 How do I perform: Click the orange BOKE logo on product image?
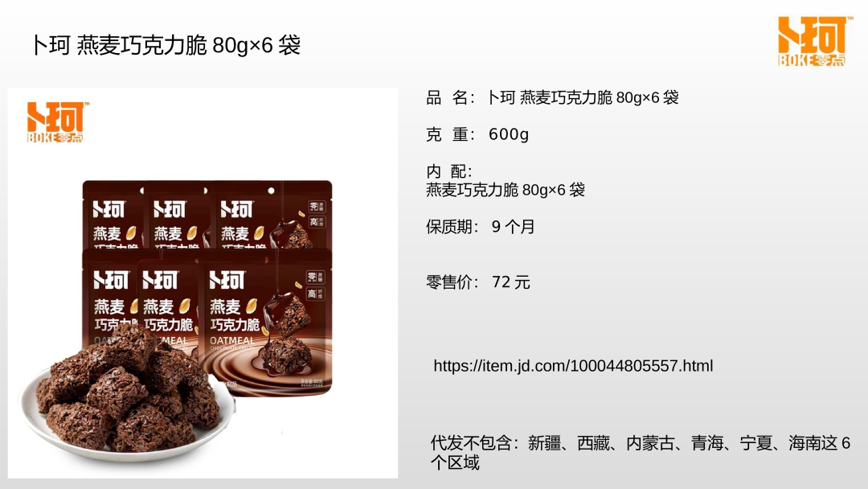[57, 121]
